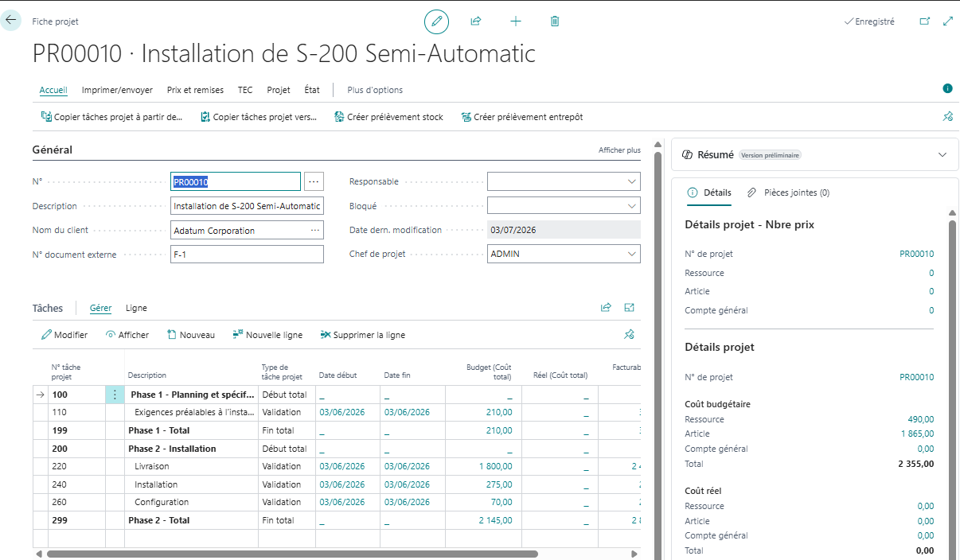Click the N° document externe field

pyautogui.click(x=247, y=255)
